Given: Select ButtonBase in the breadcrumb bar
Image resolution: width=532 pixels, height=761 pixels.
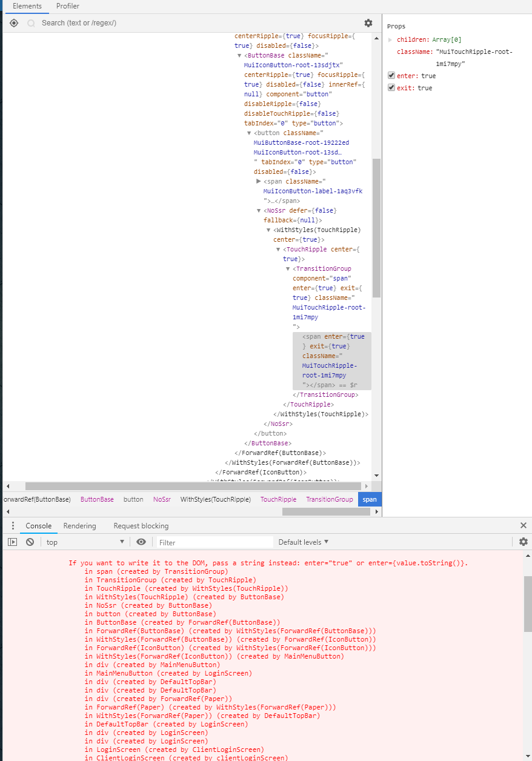Looking at the screenshot, I should pos(97,499).
